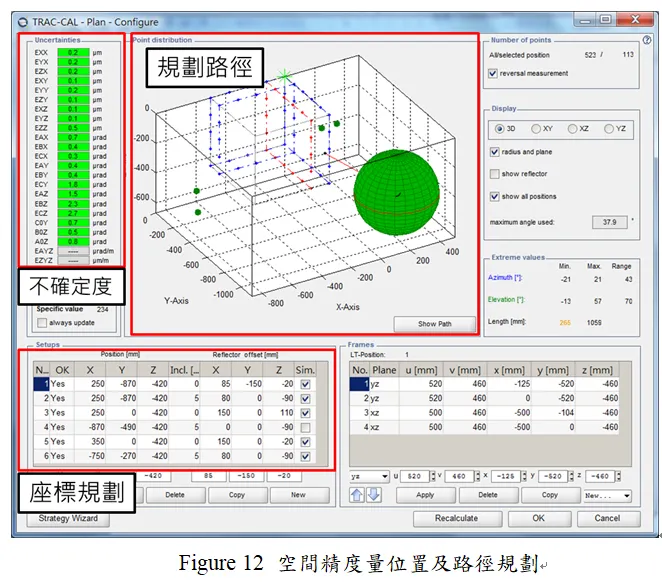
Task: Click the green sphere in the 3D plot
Action: tap(396, 192)
